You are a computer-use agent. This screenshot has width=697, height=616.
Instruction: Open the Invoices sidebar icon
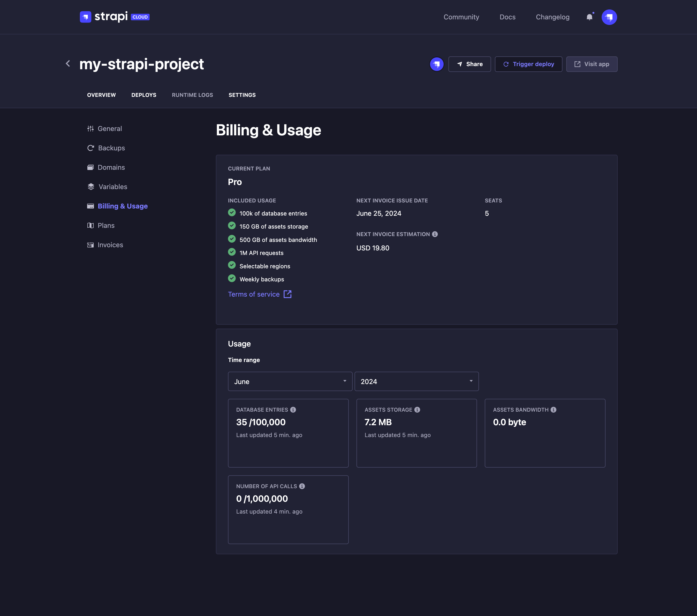pyautogui.click(x=90, y=245)
